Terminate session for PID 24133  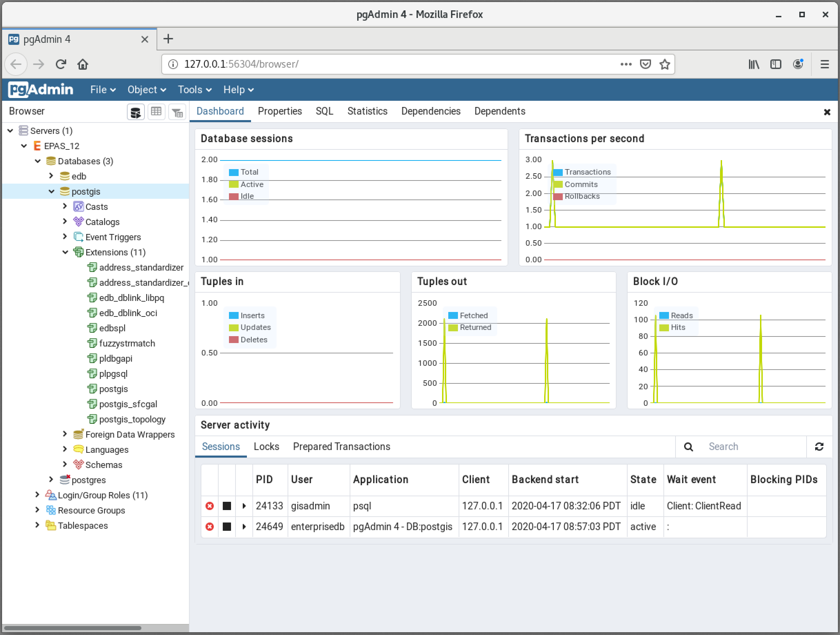[210, 506]
